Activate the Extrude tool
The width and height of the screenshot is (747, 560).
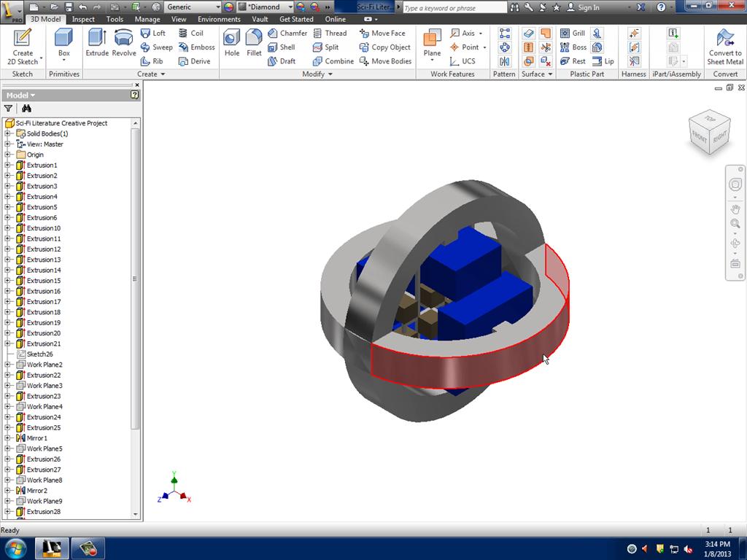click(x=97, y=43)
